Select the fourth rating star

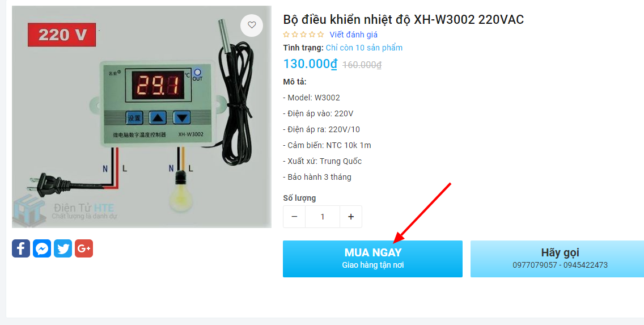(x=312, y=35)
